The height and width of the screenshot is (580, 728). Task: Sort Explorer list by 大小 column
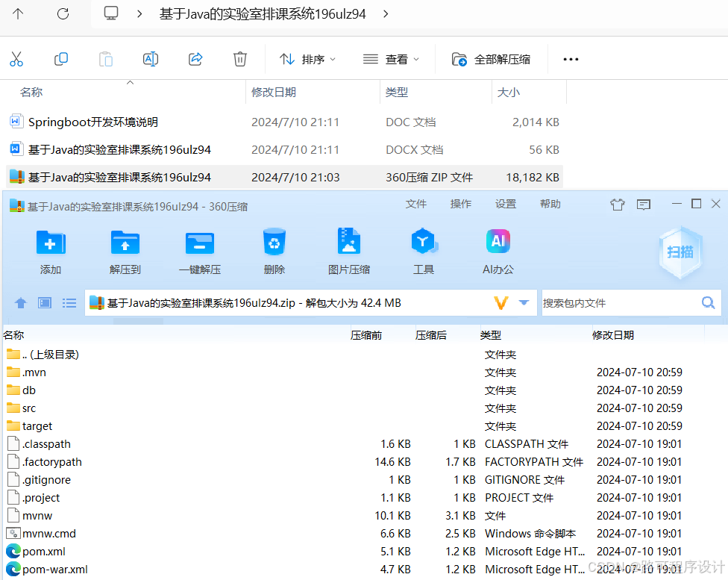509,92
